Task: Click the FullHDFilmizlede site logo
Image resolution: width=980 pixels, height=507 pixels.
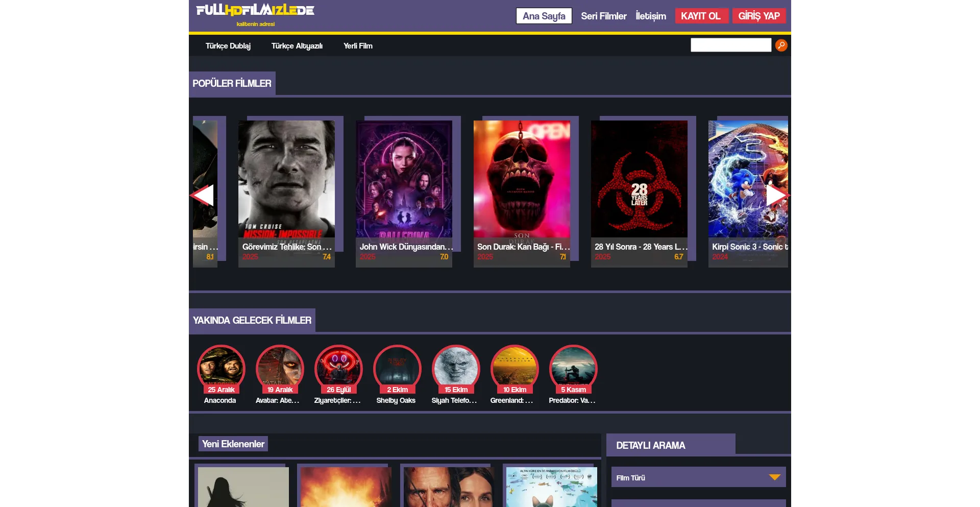Action: click(x=255, y=11)
